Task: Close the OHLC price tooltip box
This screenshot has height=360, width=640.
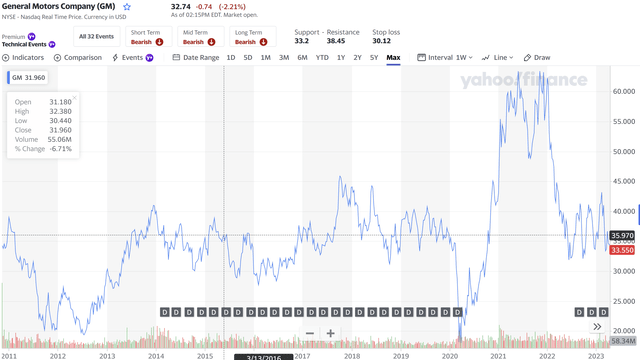Action: click(74, 98)
